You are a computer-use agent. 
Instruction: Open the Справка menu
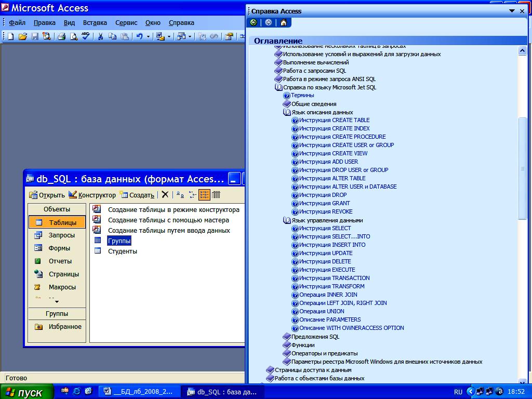(181, 23)
